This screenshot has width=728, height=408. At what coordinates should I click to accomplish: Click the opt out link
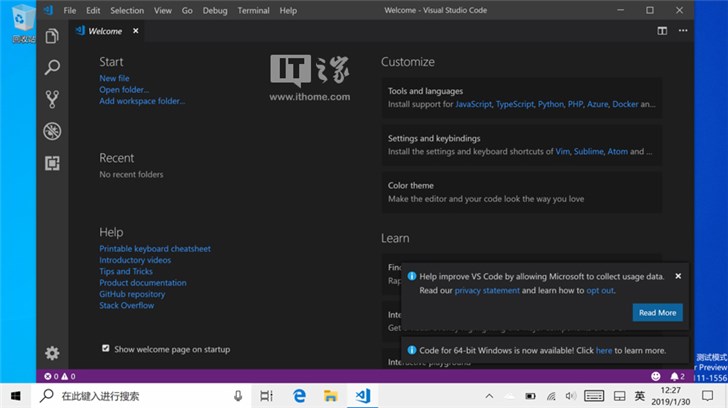pyautogui.click(x=600, y=290)
